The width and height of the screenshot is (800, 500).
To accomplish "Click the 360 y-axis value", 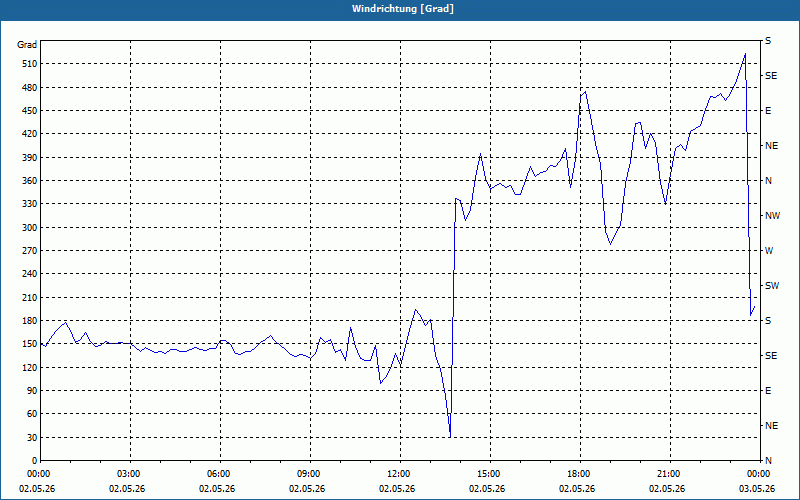I will point(29,181).
